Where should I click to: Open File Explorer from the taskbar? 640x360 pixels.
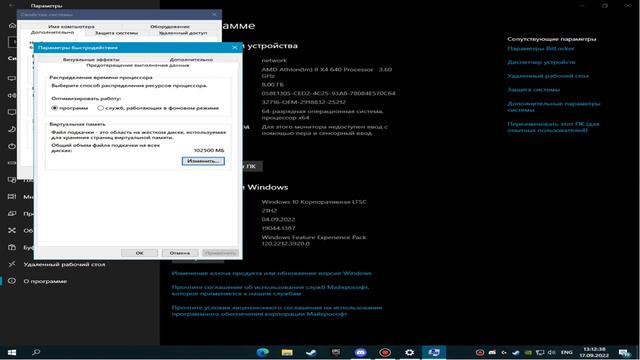[287, 352]
